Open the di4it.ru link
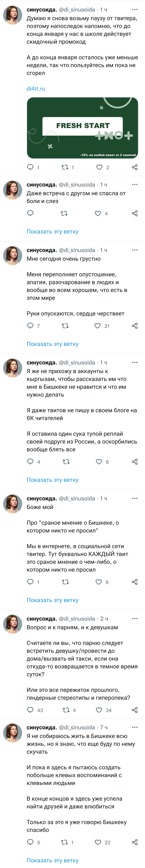The height and width of the screenshot is (868, 145). 36,89
